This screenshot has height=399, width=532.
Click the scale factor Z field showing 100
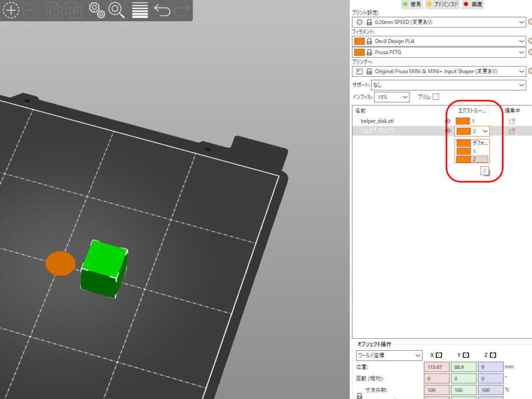point(490,390)
